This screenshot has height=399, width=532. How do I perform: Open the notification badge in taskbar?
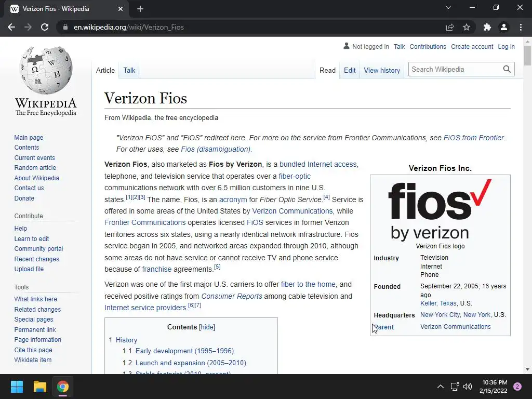coord(517,387)
